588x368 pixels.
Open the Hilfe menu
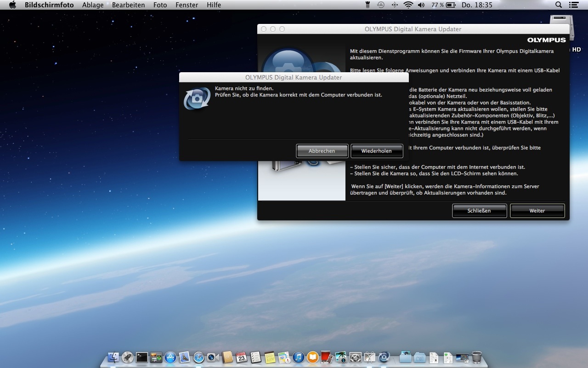tap(214, 5)
